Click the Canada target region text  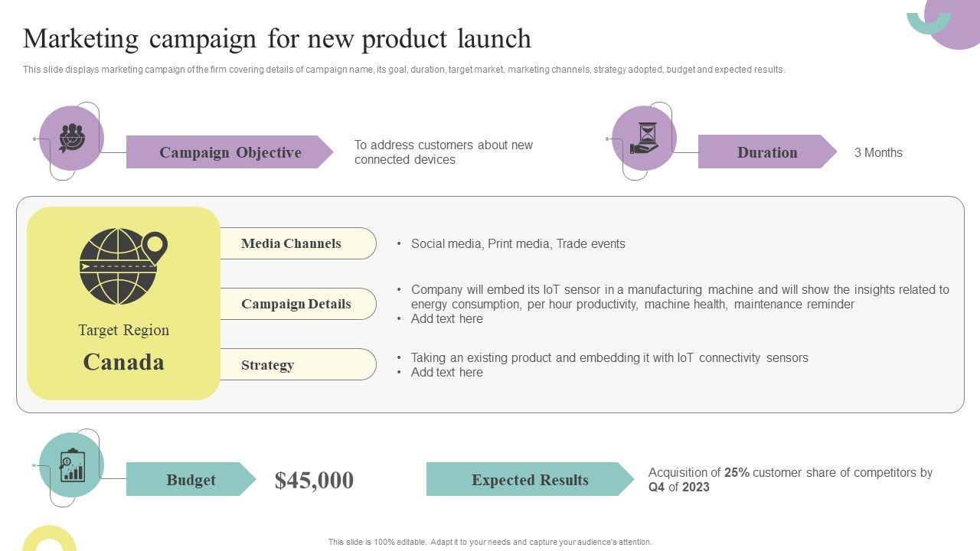pyautogui.click(x=123, y=362)
